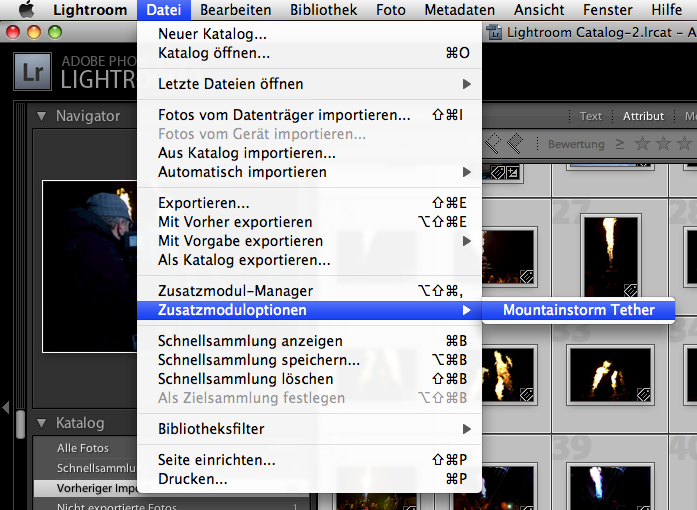
Task: Choose Schnellsammlung anzeigen
Action: (x=309, y=341)
